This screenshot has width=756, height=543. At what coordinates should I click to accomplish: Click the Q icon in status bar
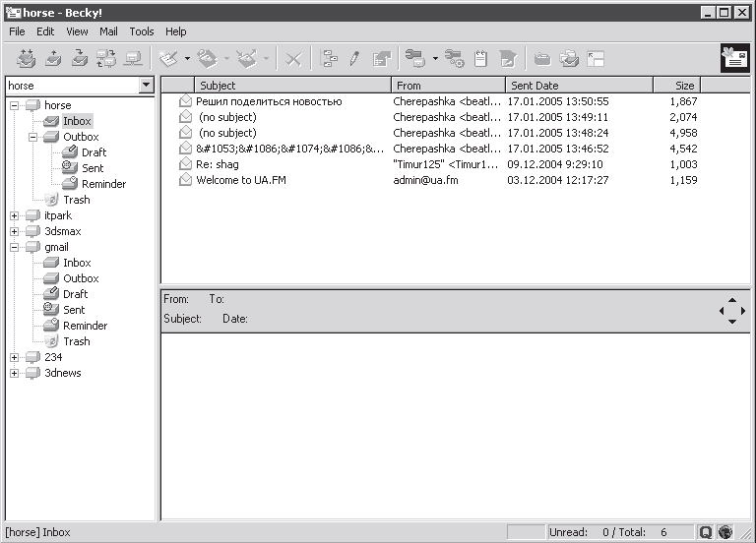coord(706,532)
